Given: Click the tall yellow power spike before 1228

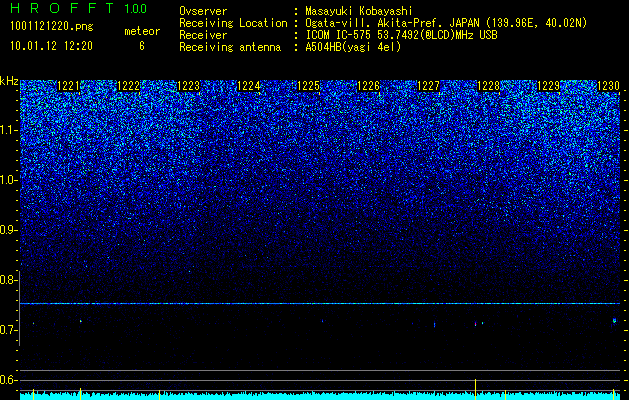Looking at the screenshot, I should coord(475,388).
